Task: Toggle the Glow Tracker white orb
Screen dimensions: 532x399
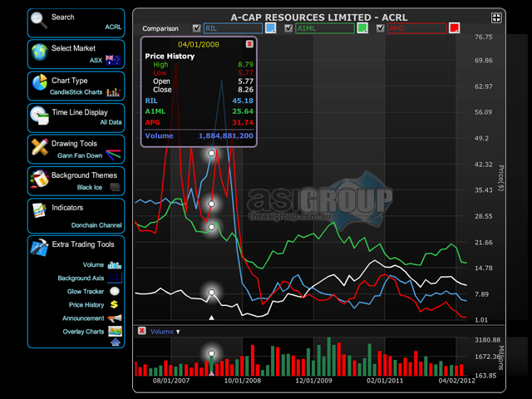Action: click(x=115, y=291)
